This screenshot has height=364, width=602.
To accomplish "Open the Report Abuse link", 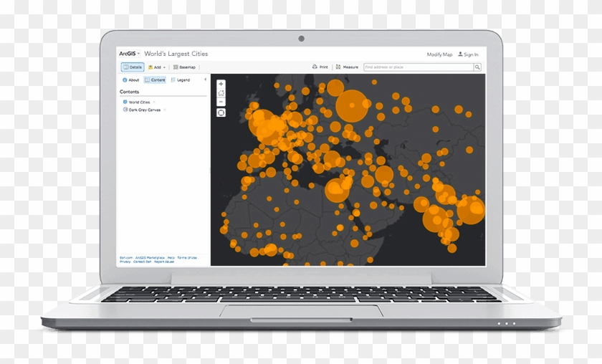I will click(164, 262).
